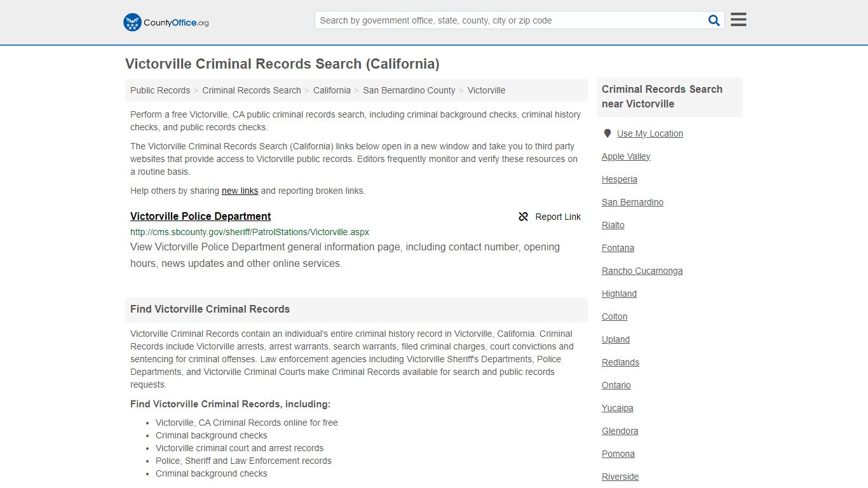Click the magnifying glass search icon

point(714,20)
